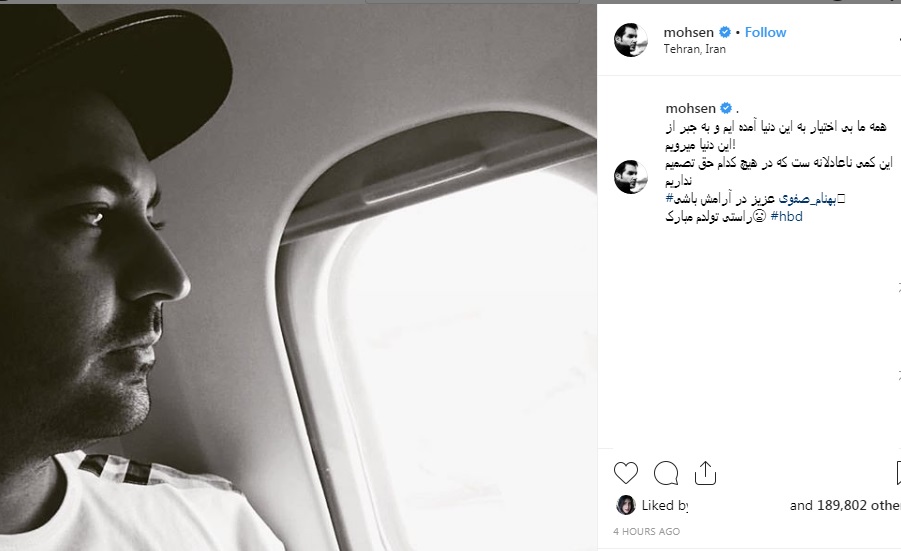This screenshot has width=901, height=551.
Task: Open the profile photo next to Liked by
Action: tap(626, 505)
